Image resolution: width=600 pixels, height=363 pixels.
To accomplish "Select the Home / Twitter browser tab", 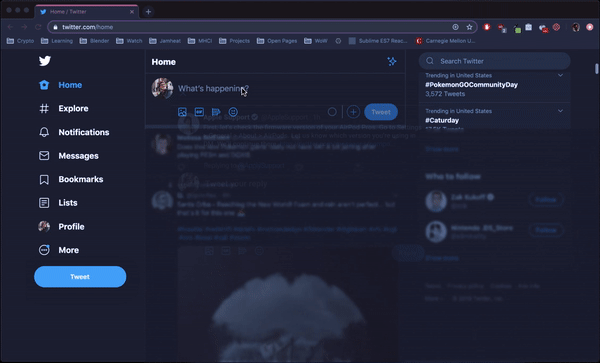I will 87,12.
